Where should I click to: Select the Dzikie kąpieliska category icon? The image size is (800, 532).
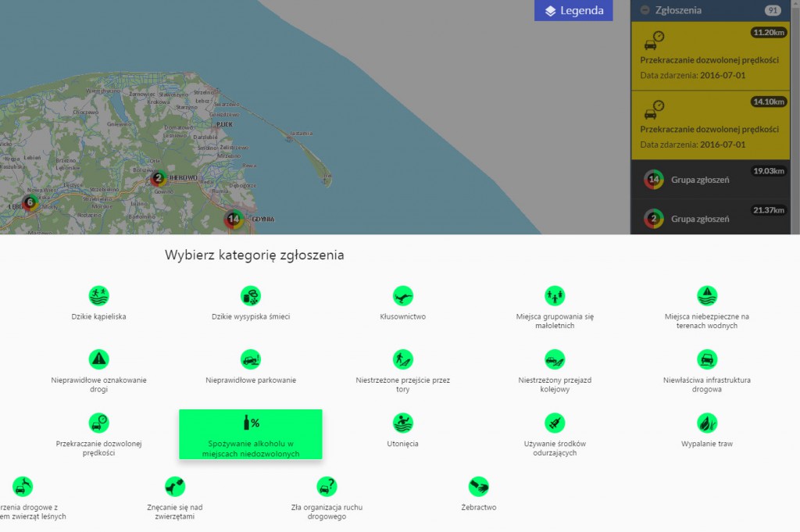[98, 296]
